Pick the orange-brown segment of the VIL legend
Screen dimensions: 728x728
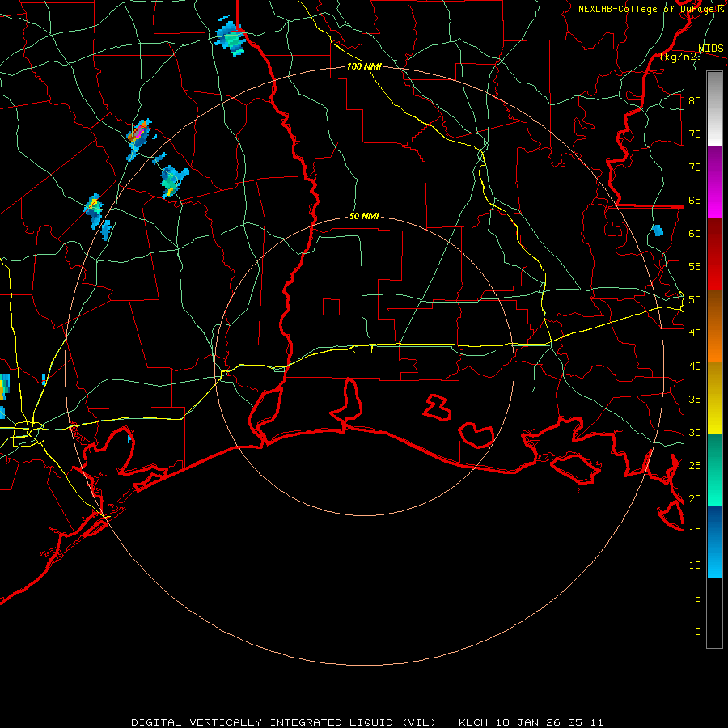click(714, 326)
